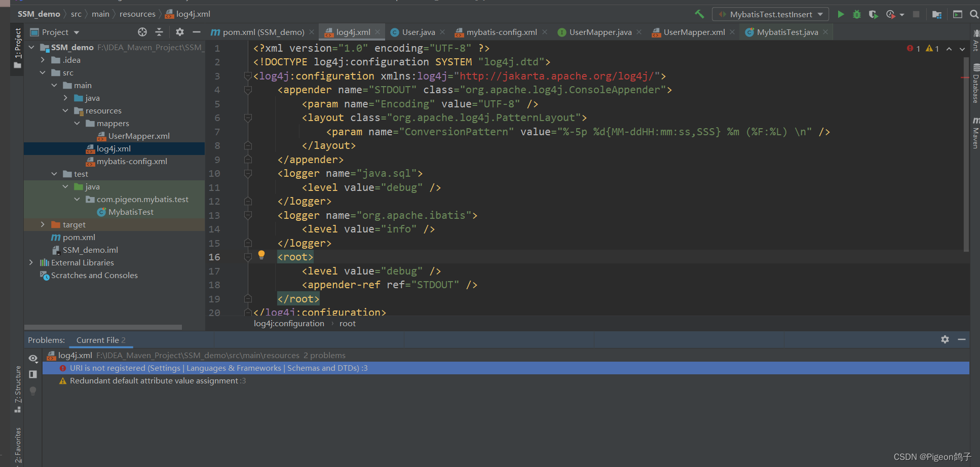Hide the Project tool window
Viewport: 980px width, 467px height.
197,31
